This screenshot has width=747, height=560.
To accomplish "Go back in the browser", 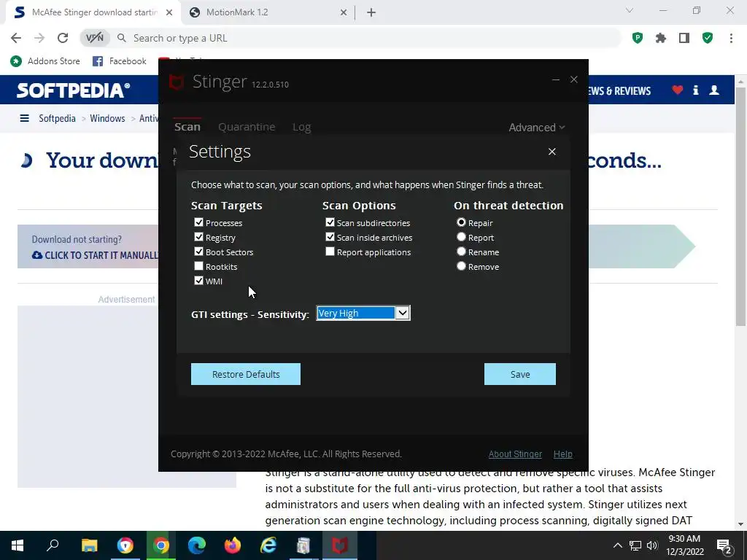I will point(16,38).
